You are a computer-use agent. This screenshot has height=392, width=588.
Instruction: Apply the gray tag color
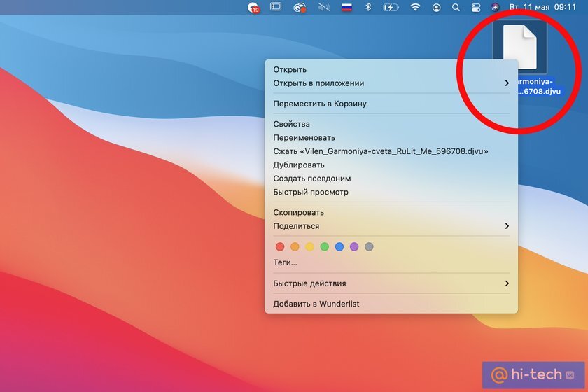tap(369, 246)
